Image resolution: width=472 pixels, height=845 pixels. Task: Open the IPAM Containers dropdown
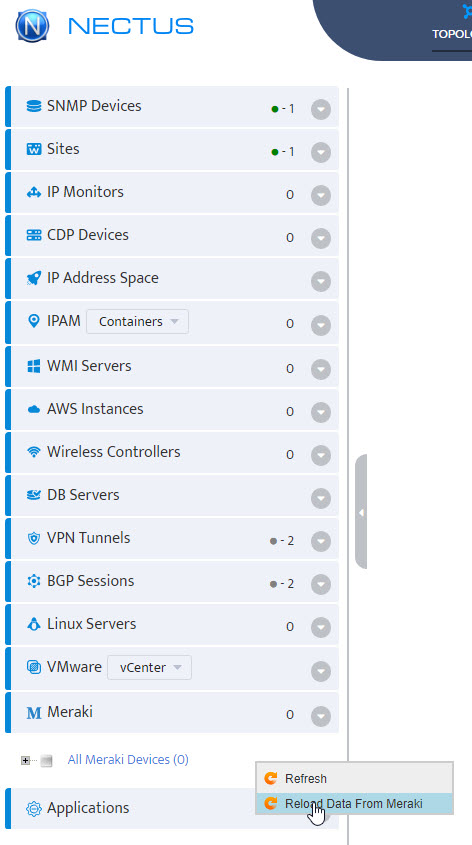tap(137, 322)
